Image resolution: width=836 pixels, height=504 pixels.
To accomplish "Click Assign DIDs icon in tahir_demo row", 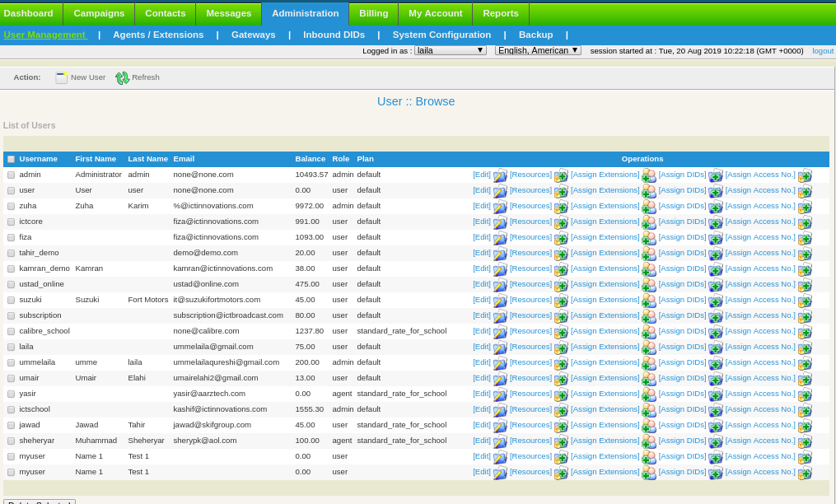I will (x=715, y=254).
